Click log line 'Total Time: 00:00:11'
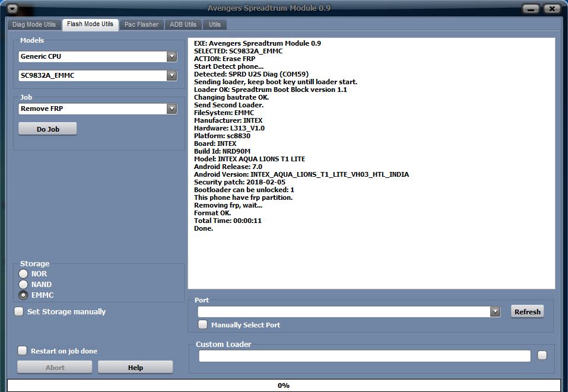The height and width of the screenshot is (392, 568). 228,221
